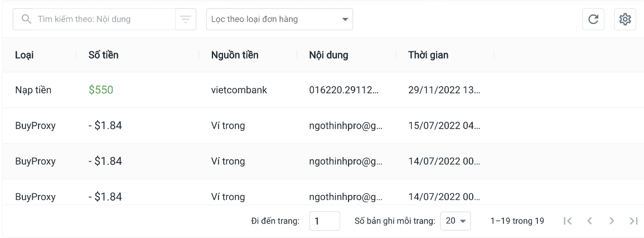Sort by the 'Số tiền' column header

tap(104, 55)
